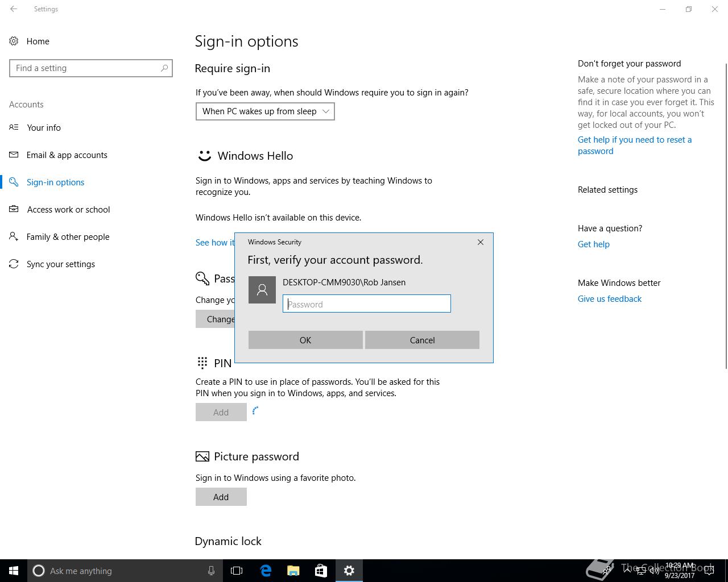Select Sign-in options in sidebar
728x582 pixels.
coord(55,182)
